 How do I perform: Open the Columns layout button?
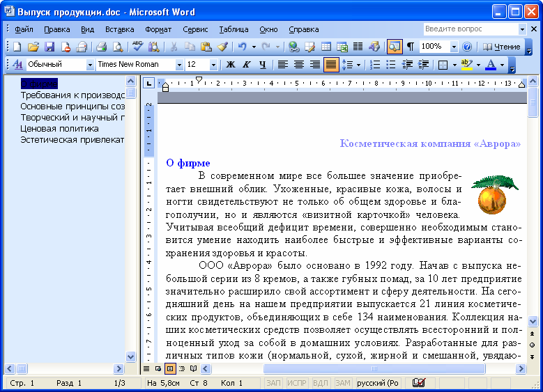(x=358, y=47)
